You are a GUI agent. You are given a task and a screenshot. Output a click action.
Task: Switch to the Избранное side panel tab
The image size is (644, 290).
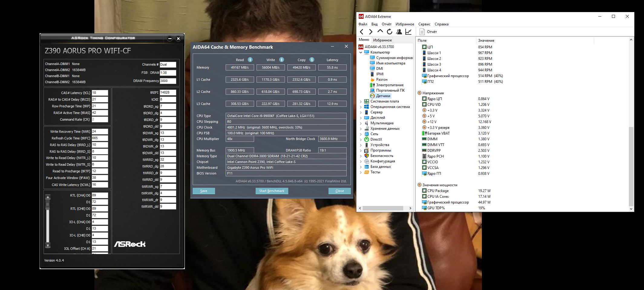click(382, 40)
